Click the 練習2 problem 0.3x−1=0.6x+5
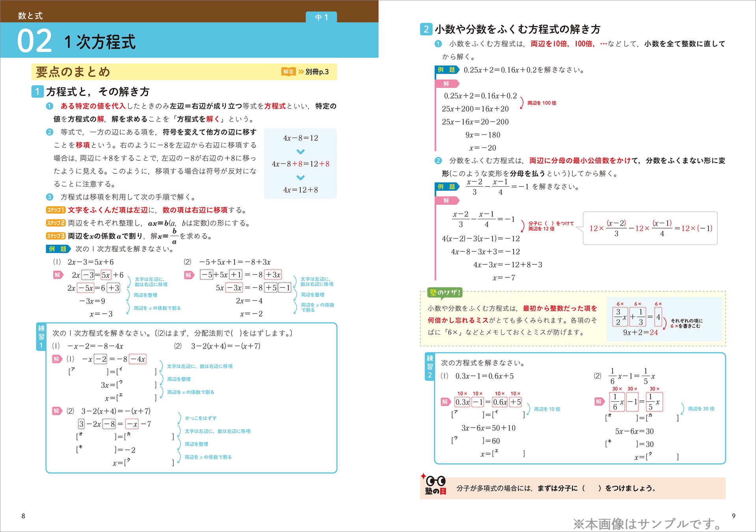Image resolution: width=756 pixels, height=532 pixels. click(484, 376)
